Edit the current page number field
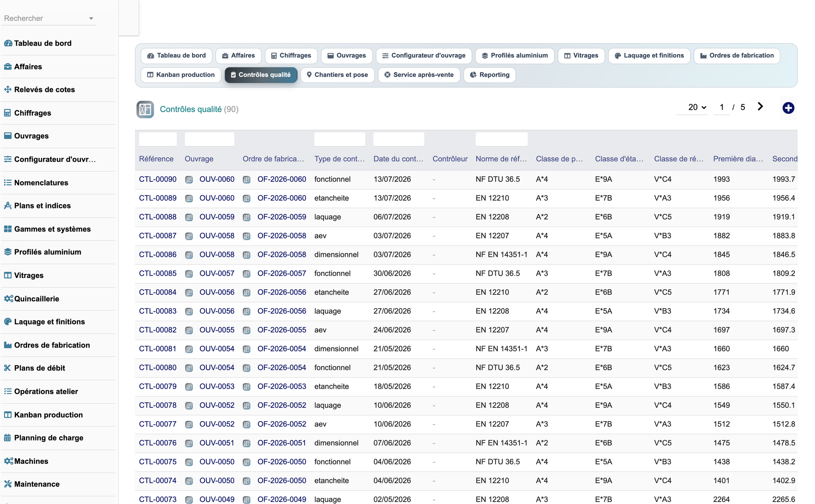Viewport: 815px width, 504px height. [722, 108]
